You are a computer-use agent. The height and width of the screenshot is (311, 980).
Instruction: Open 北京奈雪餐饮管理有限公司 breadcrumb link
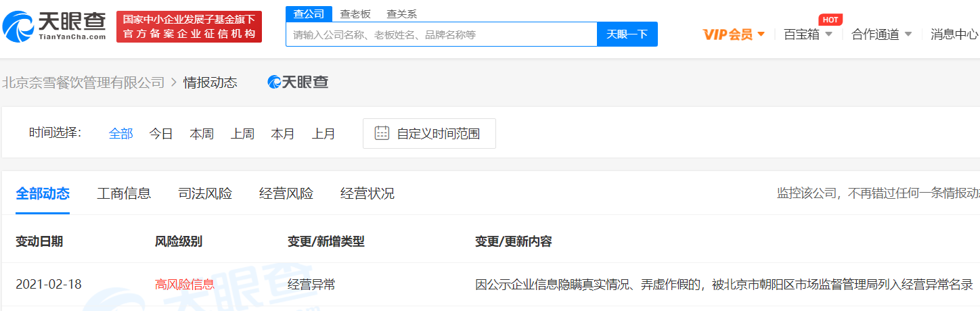coord(84,82)
